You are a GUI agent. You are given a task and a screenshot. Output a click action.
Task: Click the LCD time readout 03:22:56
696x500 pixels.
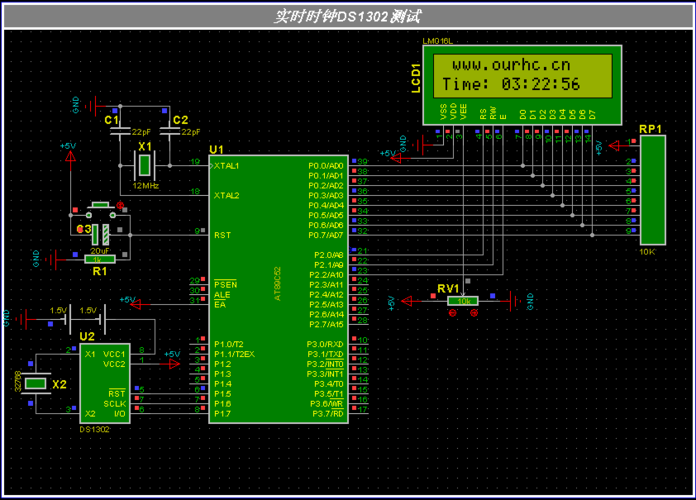tap(541, 84)
